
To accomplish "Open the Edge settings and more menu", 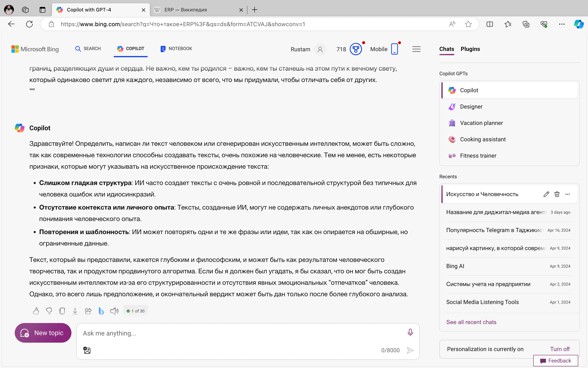I will (562, 24).
